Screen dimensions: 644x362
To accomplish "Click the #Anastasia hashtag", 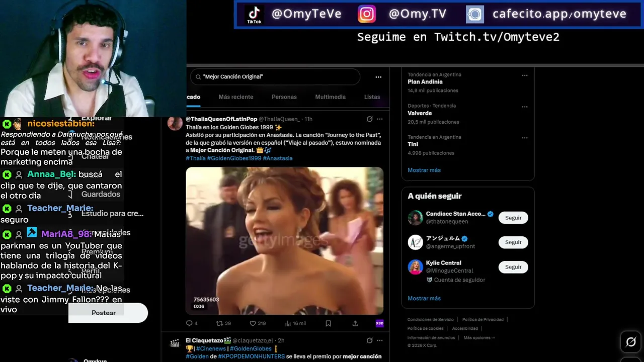I will (x=278, y=158).
